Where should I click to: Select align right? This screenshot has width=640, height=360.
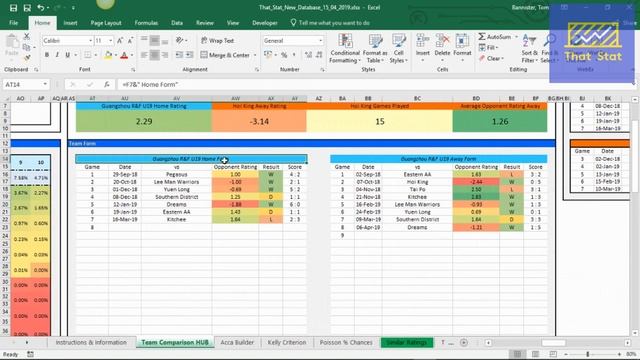click(165, 55)
